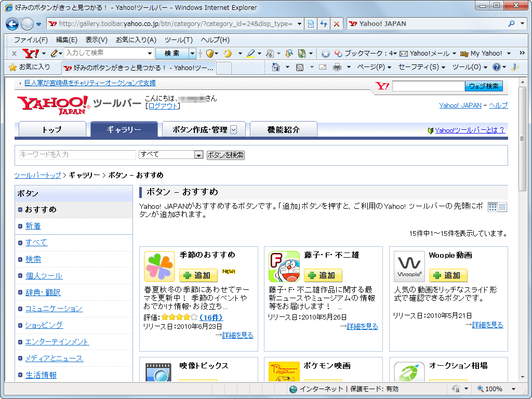Open the ヘルプ(H) menu
This screenshot has width=532, height=399.
215,39
